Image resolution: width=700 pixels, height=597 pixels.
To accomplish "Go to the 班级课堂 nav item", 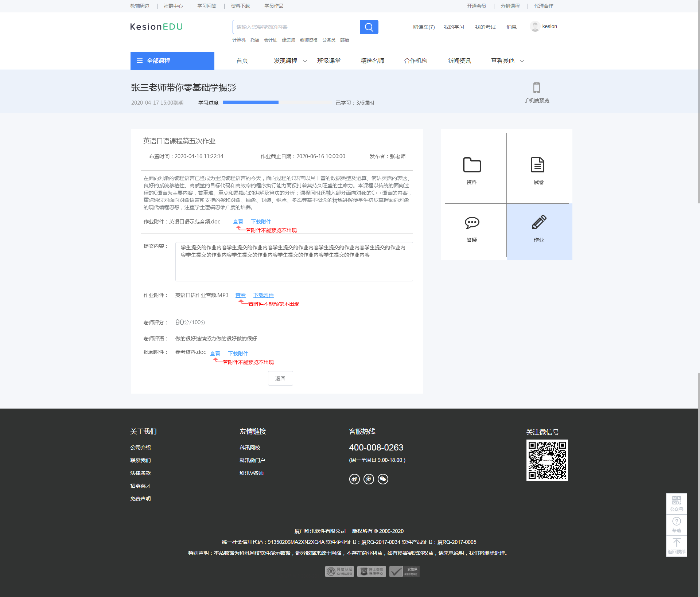I will click(x=329, y=61).
